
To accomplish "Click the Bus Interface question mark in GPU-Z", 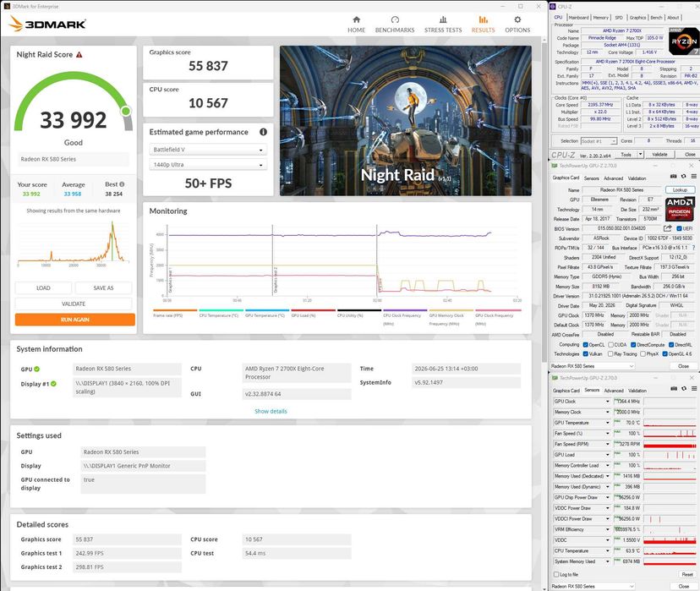I will pyautogui.click(x=693, y=247).
